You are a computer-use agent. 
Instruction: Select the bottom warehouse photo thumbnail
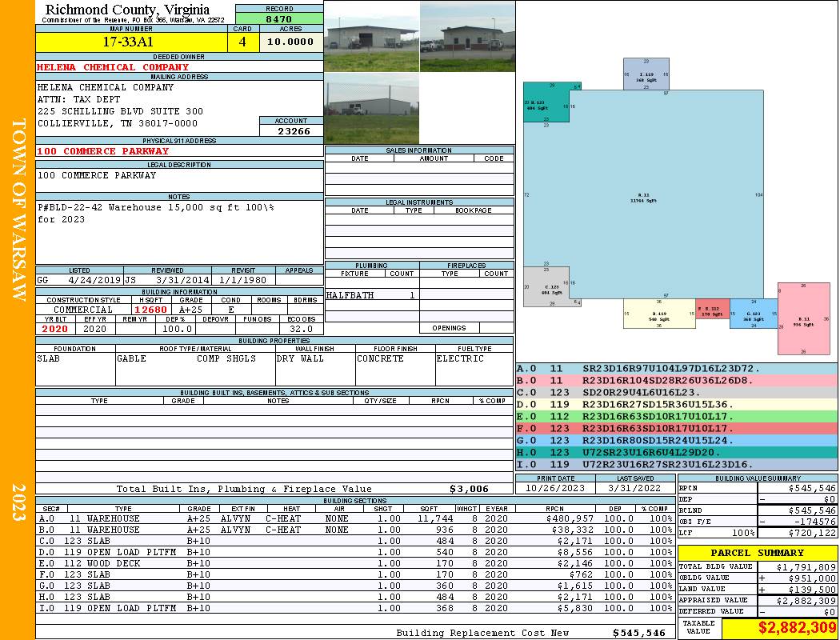pyautogui.click(x=371, y=108)
